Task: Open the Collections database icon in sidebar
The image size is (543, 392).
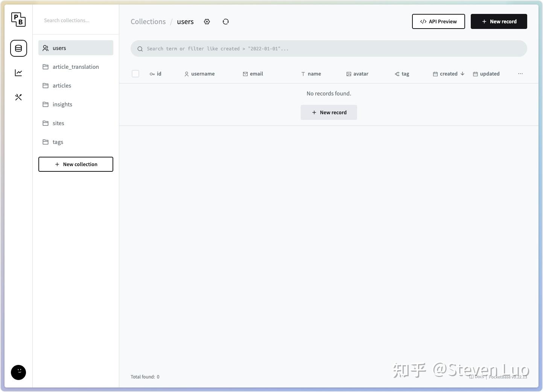Action: pos(18,48)
